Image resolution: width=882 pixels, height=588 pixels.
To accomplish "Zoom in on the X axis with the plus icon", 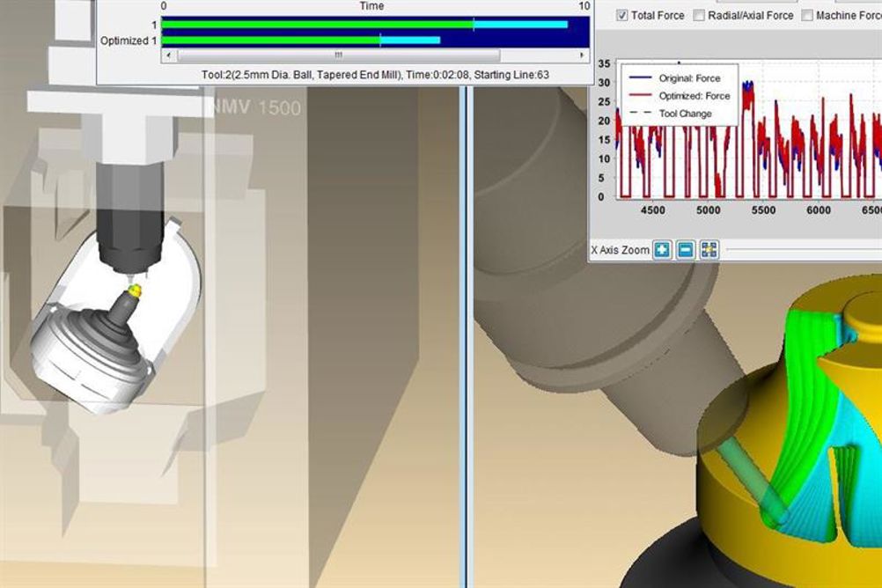I will pyautogui.click(x=662, y=249).
